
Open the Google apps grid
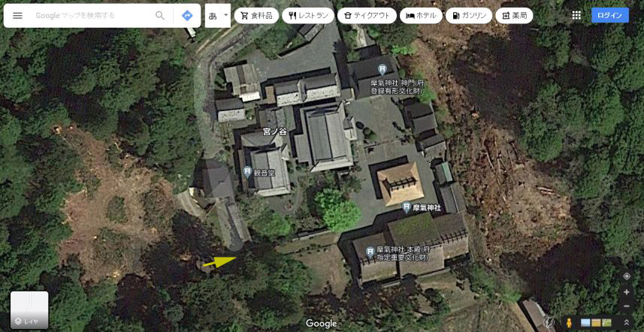click(576, 15)
